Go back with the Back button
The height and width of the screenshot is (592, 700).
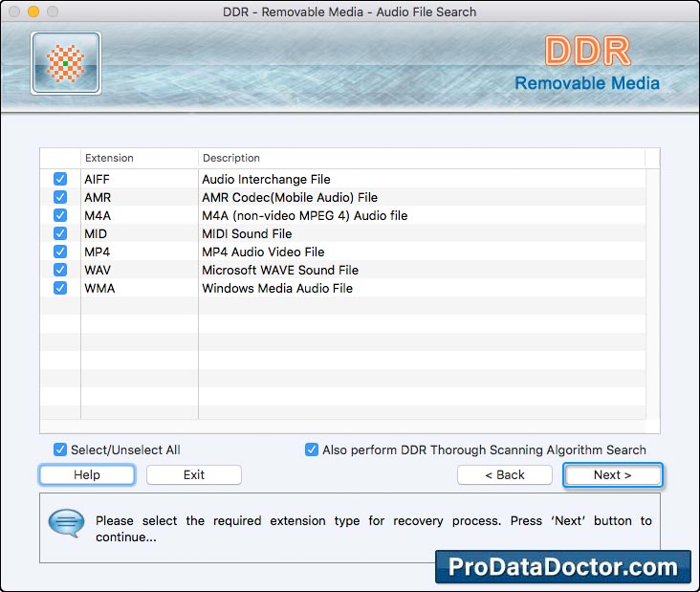pyautogui.click(x=504, y=474)
